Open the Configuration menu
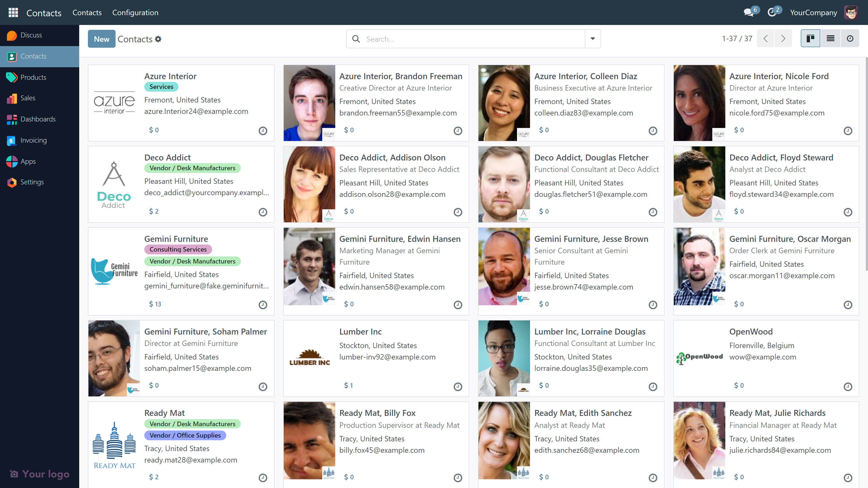The image size is (868, 488). pyautogui.click(x=135, y=12)
